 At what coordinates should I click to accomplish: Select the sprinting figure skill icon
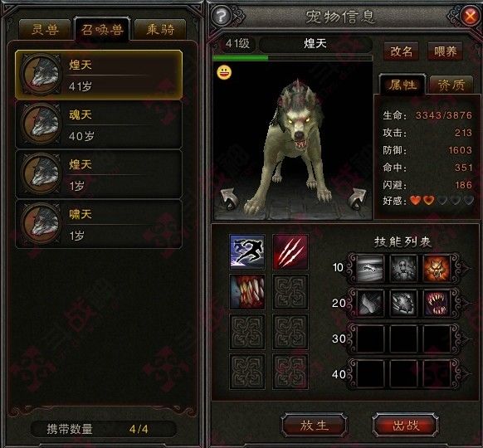(247, 252)
